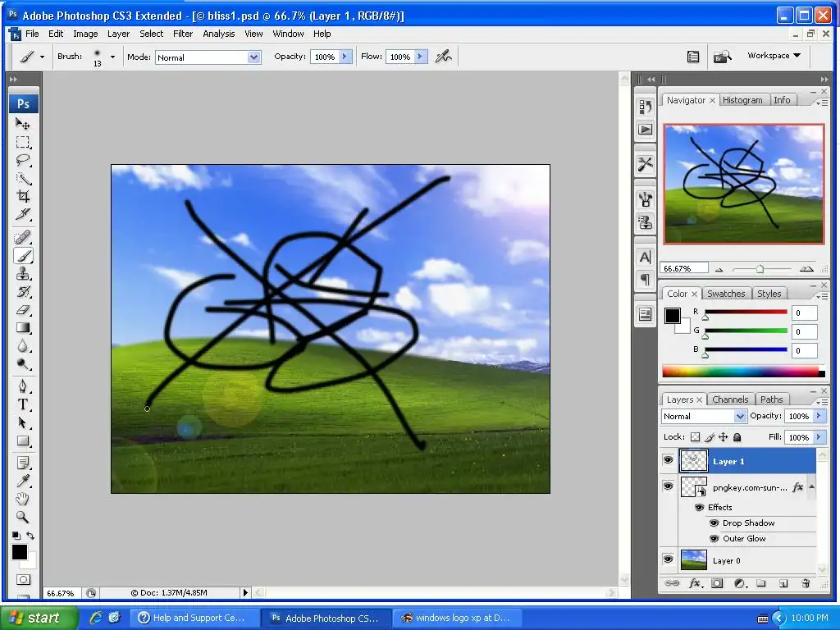The image size is (840, 630).
Task: Toggle lock transparent pixels
Action: pos(695,437)
